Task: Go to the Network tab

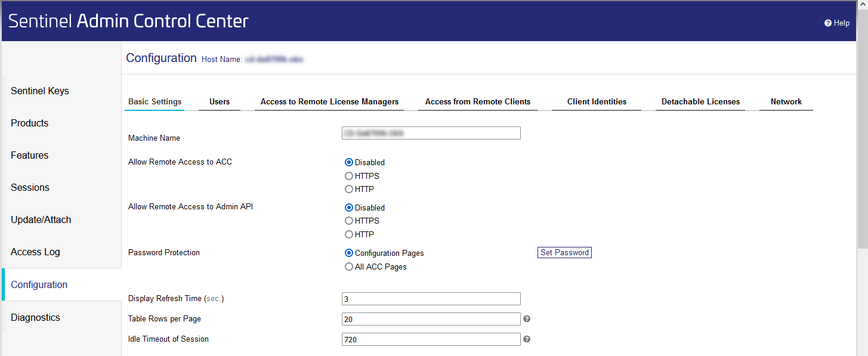Action: 786,102
